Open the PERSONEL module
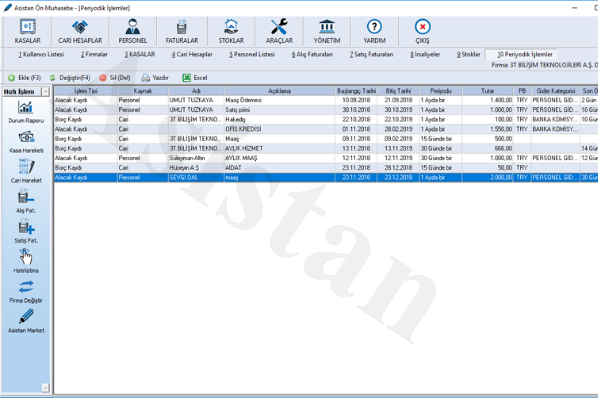 click(x=132, y=31)
